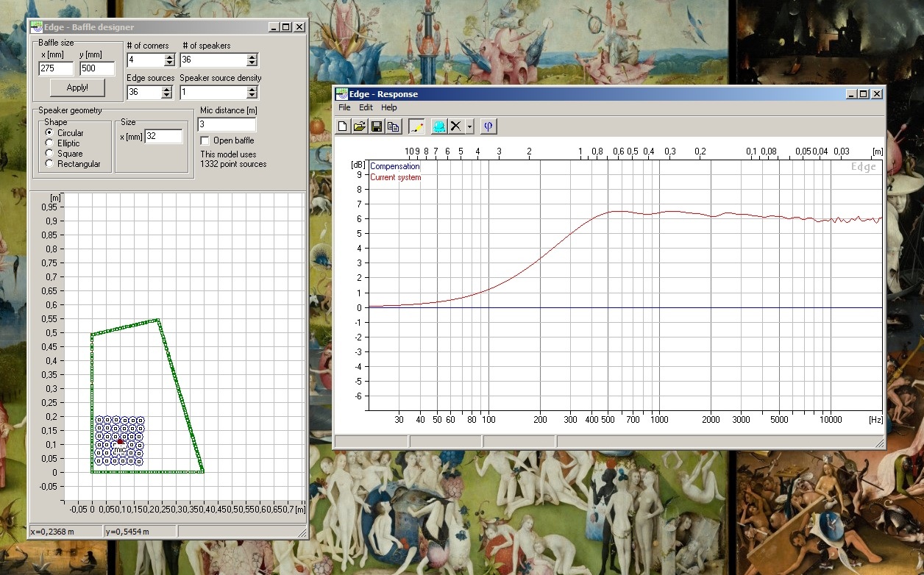This screenshot has width=924, height=575.
Task: Minimize the Edge Response window
Action: pos(851,94)
